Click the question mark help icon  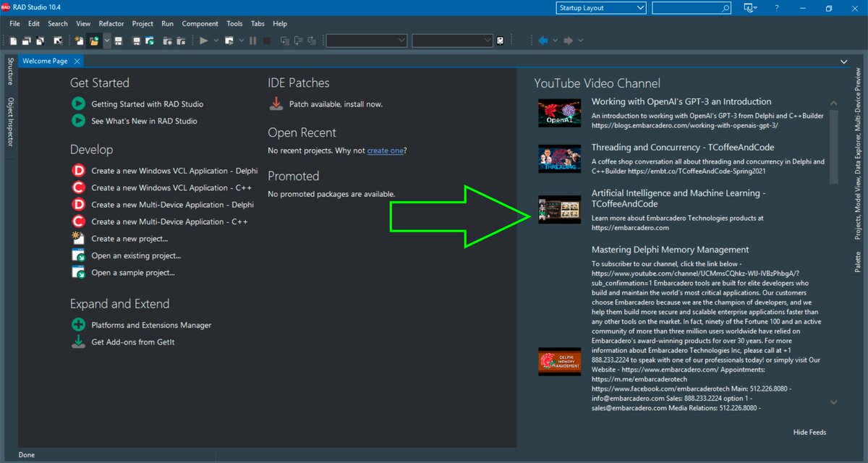[777, 8]
